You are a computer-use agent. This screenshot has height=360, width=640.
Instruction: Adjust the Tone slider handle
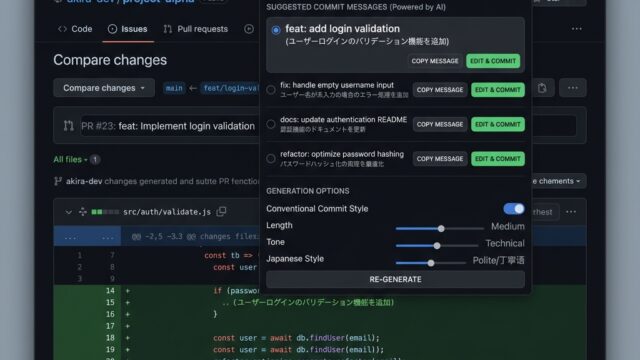pyautogui.click(x=437, y=246)
